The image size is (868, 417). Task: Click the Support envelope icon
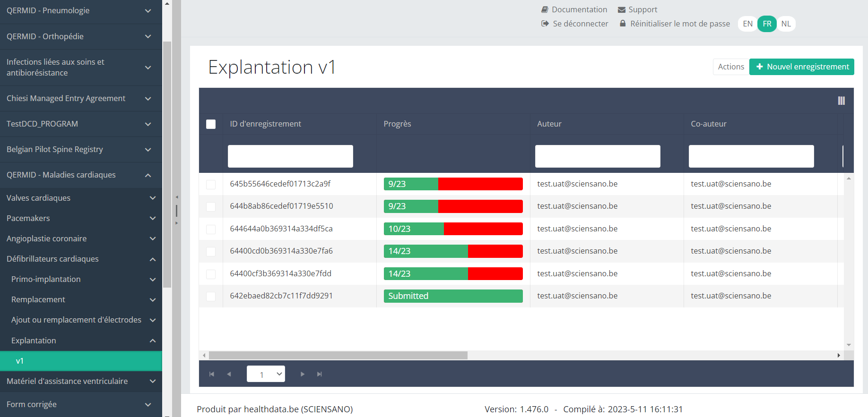(622, 10)
